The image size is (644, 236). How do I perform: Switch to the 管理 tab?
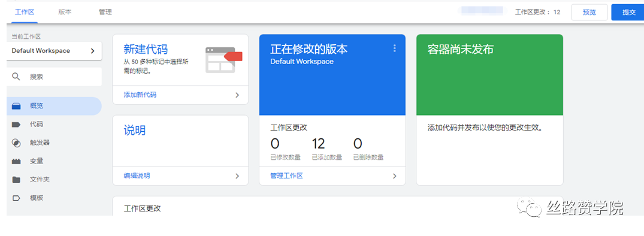point(105,12)
